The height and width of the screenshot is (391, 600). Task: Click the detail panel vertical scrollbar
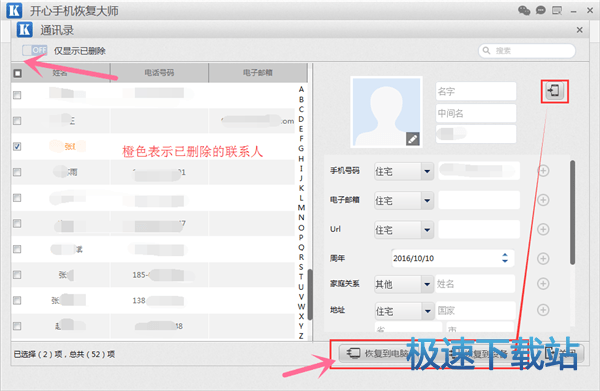[572, 212]
